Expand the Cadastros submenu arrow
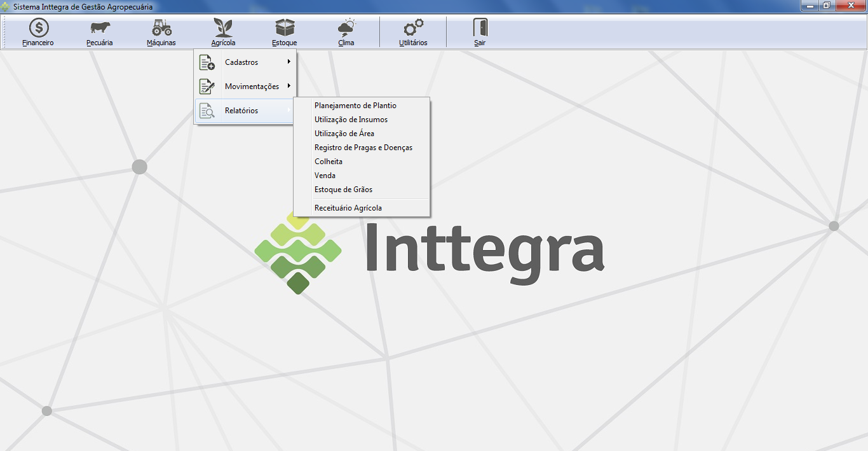The height and width of the screenshot is (451, 868). tap(289, 62)
